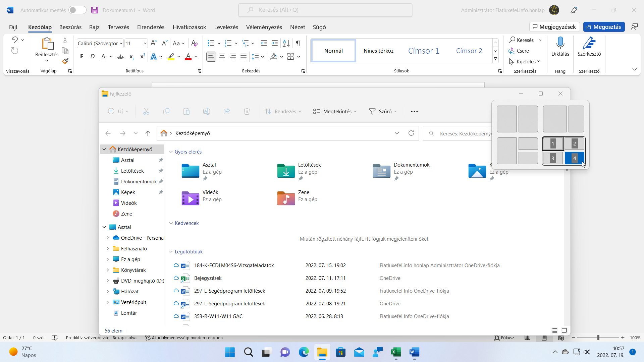This screenshot has width=644, height=362.
Task: Click the zoom slider in status bar
Action: point(598,338)
